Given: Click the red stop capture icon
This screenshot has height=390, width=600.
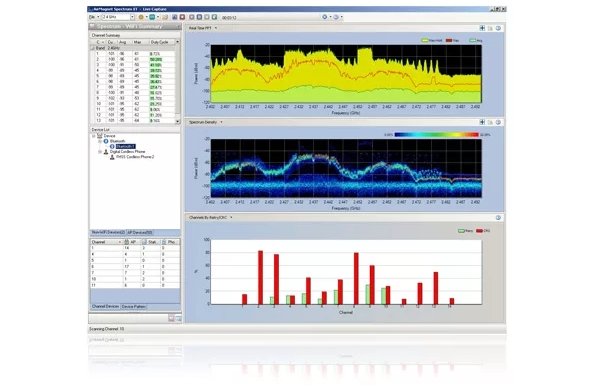Looking at the screenshot, I should tap(183, 17).
